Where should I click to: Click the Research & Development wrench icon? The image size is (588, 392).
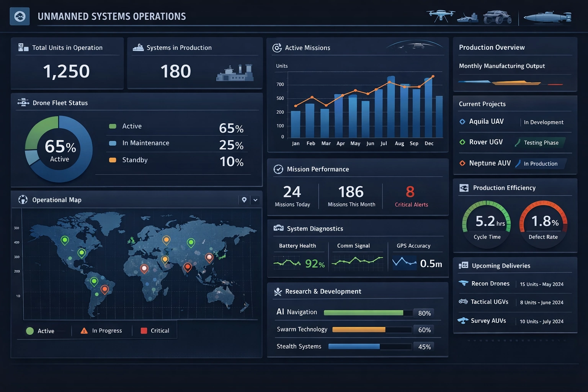coord(278,291)
